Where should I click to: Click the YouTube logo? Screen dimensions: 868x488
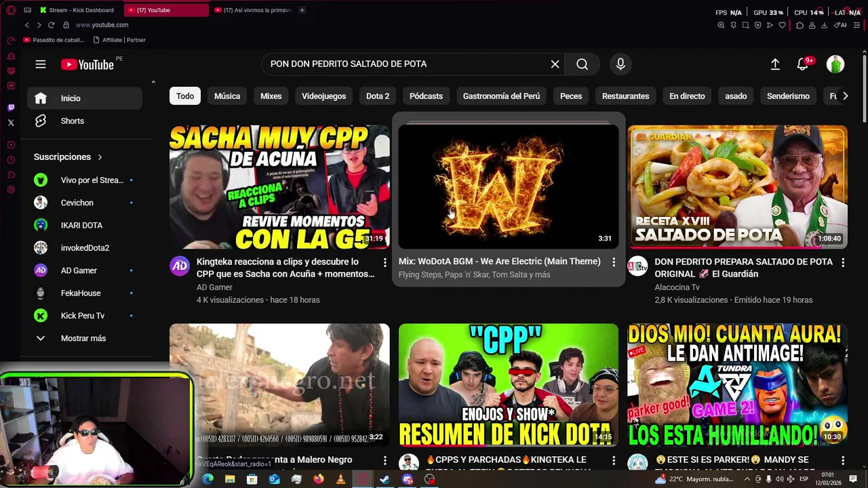pos(87,64)
